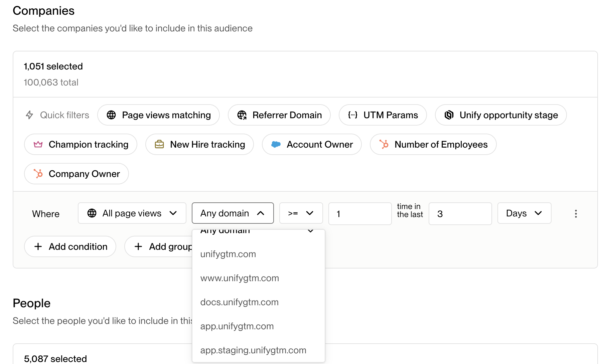Apply the Unify opportunity stage filter

pos(501,115)
